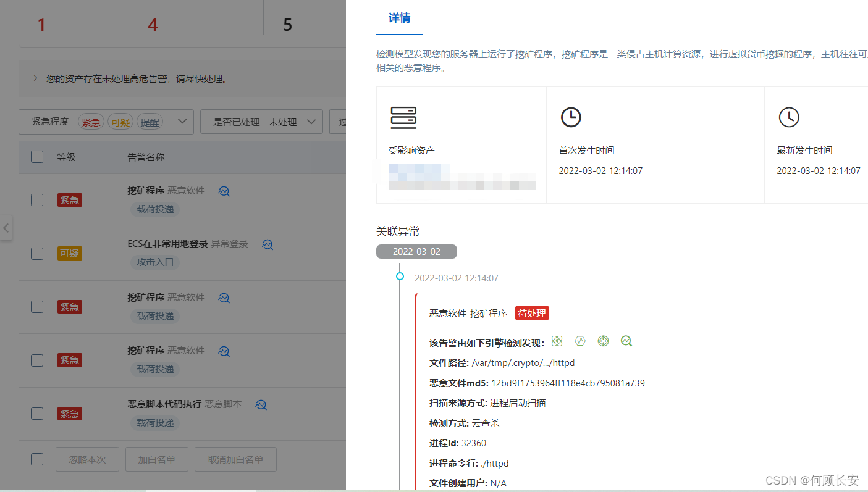
Task: Click the 加白名单 button
Action: click(156, 459)
